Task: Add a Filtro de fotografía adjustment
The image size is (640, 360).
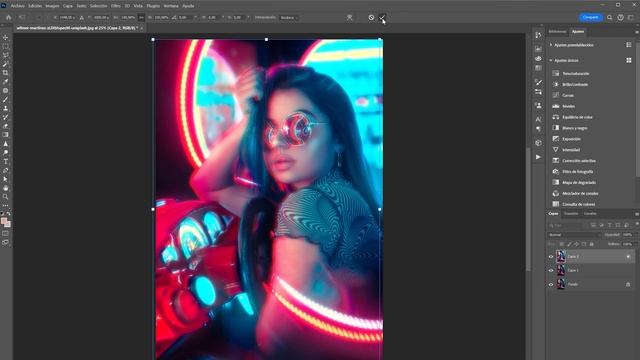Action: tap(578, 172)
